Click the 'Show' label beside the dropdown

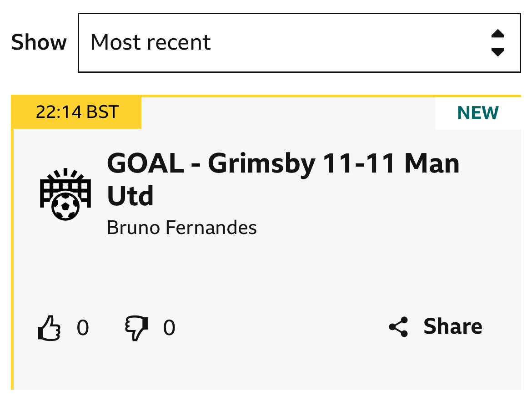(39, 42)
